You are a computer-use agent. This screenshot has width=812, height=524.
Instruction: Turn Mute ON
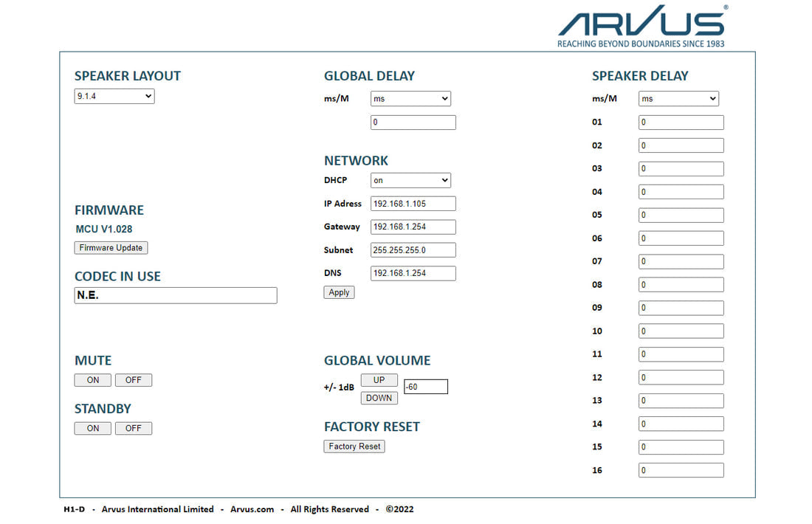pos(92,379)
